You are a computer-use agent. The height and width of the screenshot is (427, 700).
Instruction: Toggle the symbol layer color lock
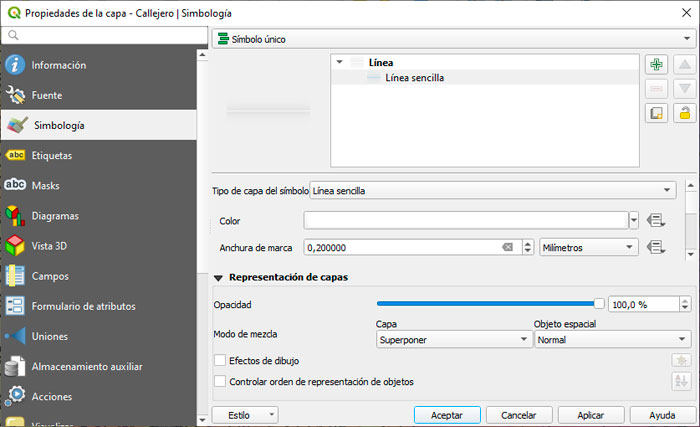(x=684, y=113)
